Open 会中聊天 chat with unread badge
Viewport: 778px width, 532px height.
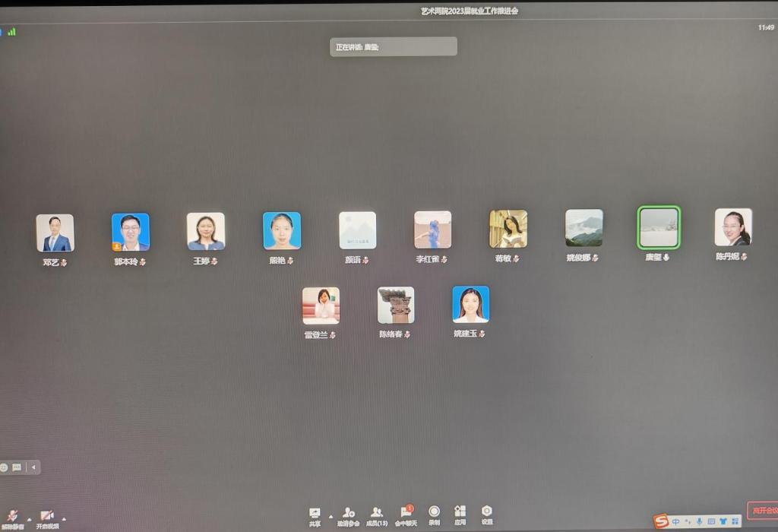(x=406, y=513)
